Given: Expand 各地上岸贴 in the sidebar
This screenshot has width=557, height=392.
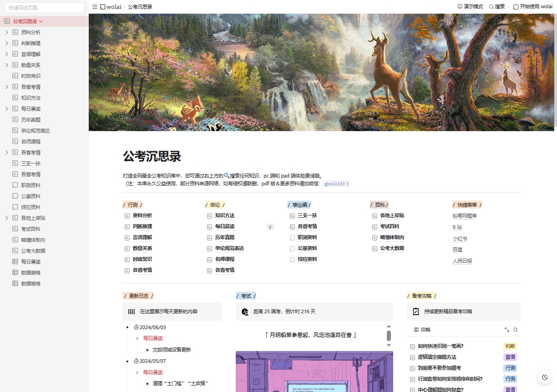Looking at the screenshot, I should [6, 218].
